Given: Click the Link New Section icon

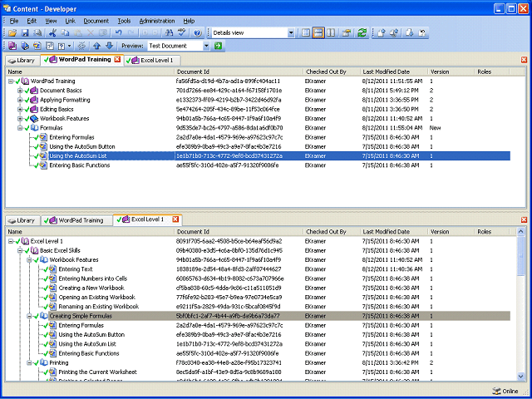Looking at the screenshot, I should [x=25, y=46].
